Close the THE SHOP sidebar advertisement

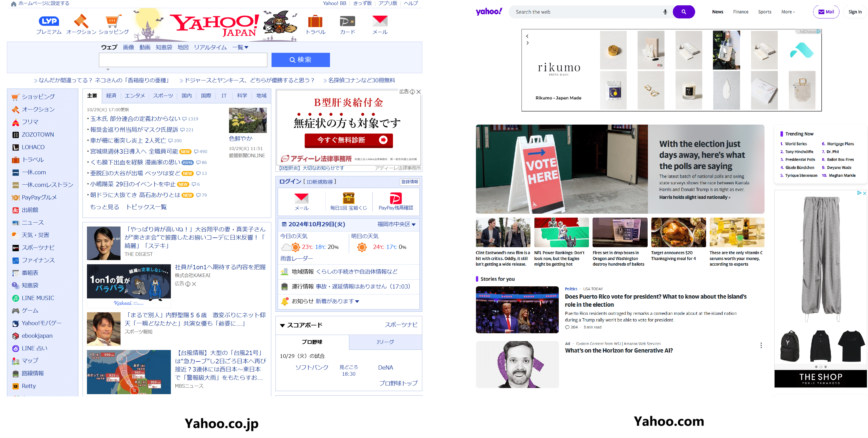[x=864, y=193]
